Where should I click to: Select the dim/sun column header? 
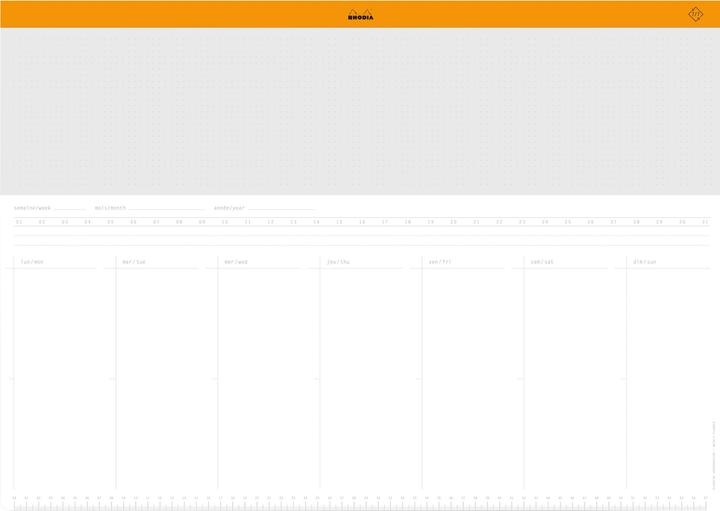coord(645,262)
